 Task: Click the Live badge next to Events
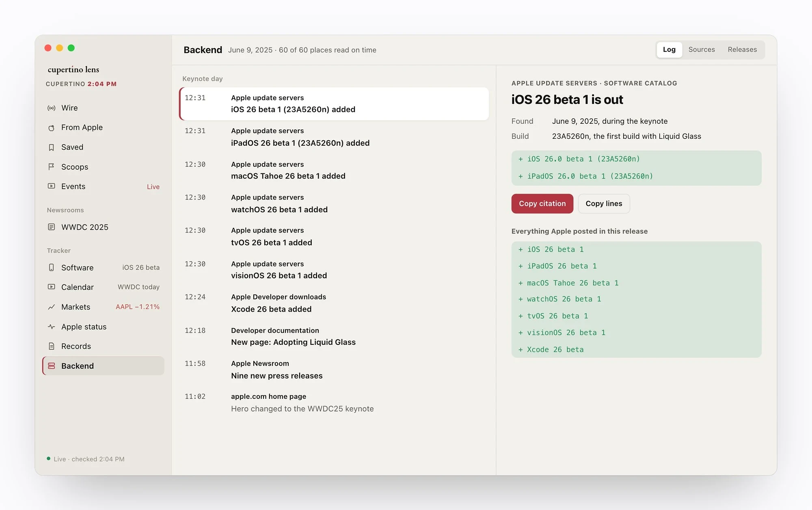(153, 187)
